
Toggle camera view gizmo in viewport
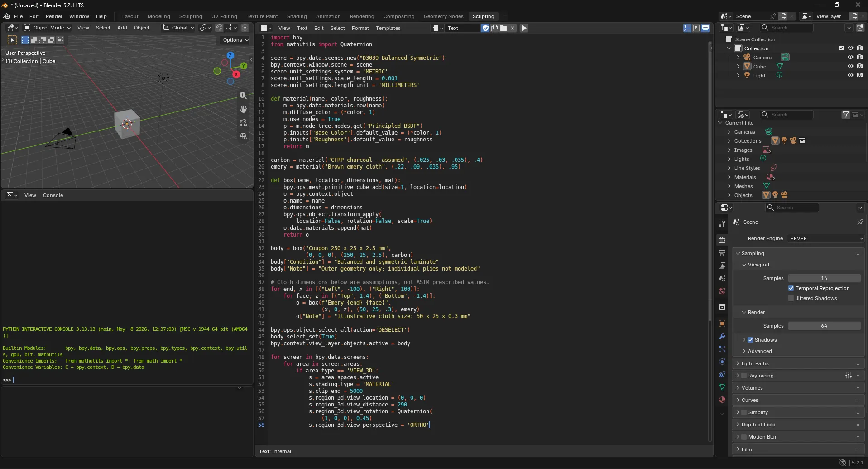click(243, 123)
